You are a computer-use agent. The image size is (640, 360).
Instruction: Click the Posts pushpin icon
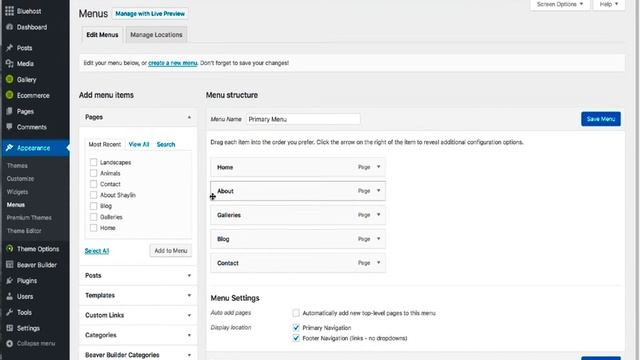pyautogui.click(x=9, y=48)
